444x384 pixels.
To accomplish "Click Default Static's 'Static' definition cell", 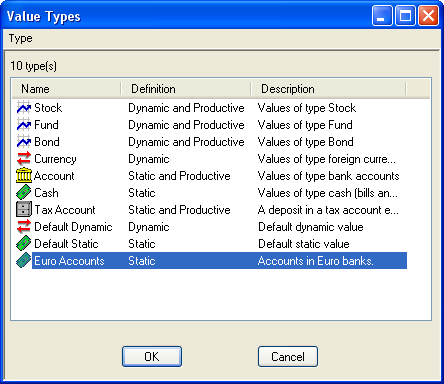I will pos(142,244).
